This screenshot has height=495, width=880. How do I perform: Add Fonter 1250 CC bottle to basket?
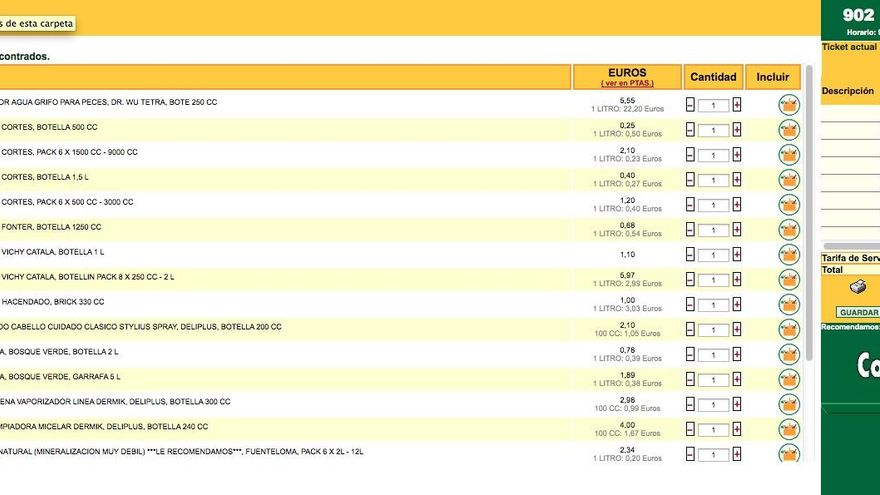(x=789, y=230)
